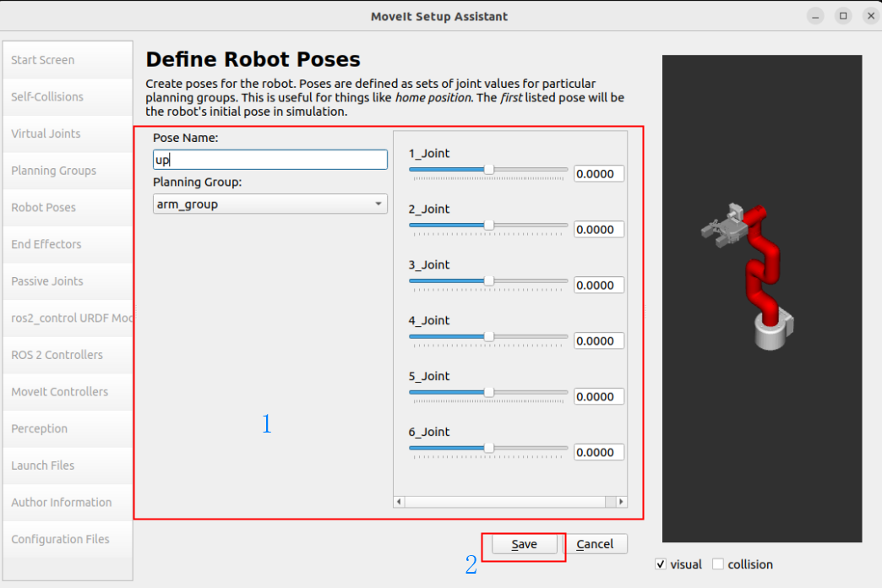Viewport: 882px width, 588px height.
Task: Click the 6_Joint slider handle
Action: pyautogui.click(x=489, y=448)
